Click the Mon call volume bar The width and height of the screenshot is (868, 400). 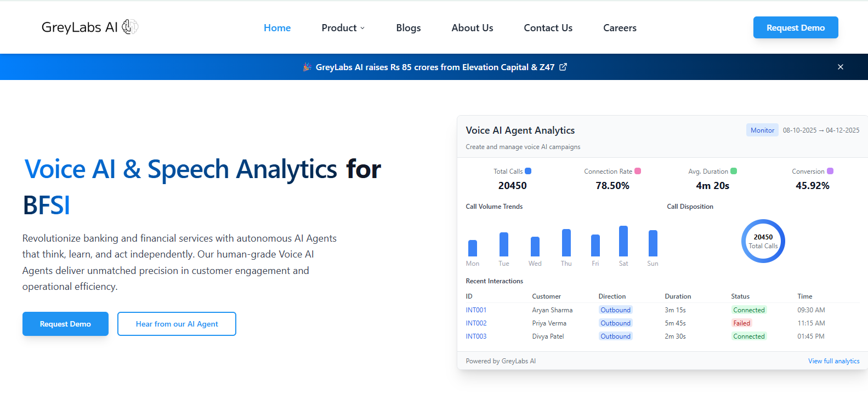pos(473,248)
